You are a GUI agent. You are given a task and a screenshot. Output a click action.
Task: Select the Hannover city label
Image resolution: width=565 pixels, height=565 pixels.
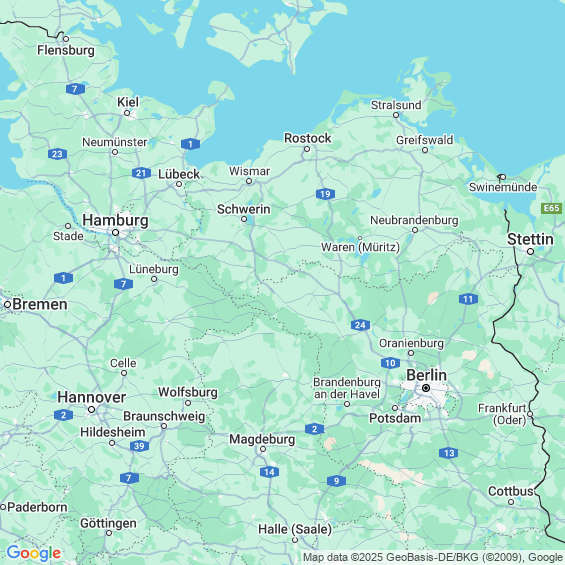point(92,397)
